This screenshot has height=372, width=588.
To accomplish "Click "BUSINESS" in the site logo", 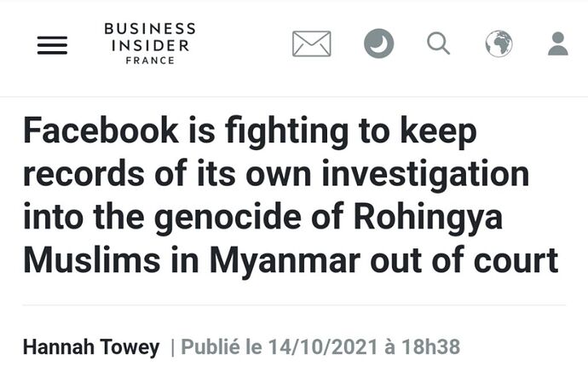I will click(150, 29).
